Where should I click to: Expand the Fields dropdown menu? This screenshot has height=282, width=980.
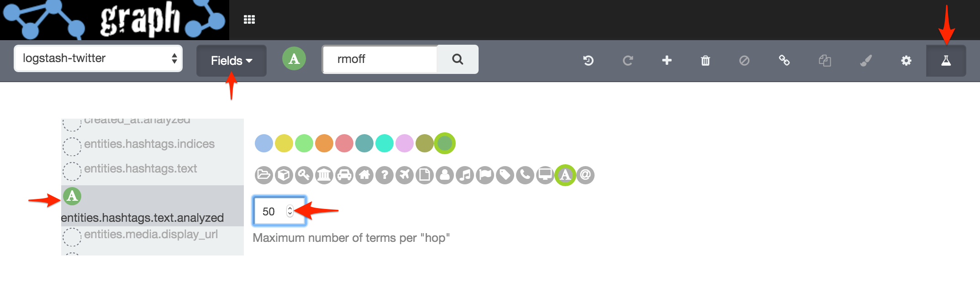click(232, 61)
